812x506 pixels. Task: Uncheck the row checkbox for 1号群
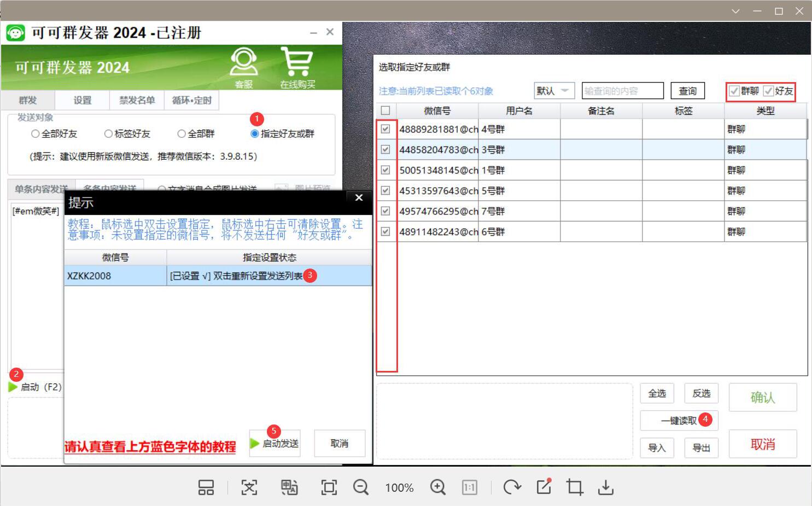385,170
